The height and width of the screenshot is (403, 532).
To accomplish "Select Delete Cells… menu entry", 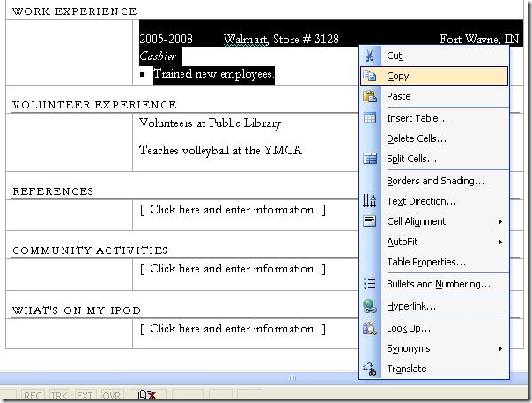I will coord(434,138).
